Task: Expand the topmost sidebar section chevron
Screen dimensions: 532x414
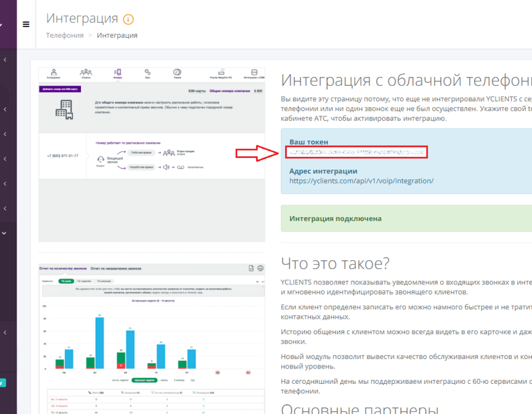Action: pyautogui.click(x=5, y=60)
